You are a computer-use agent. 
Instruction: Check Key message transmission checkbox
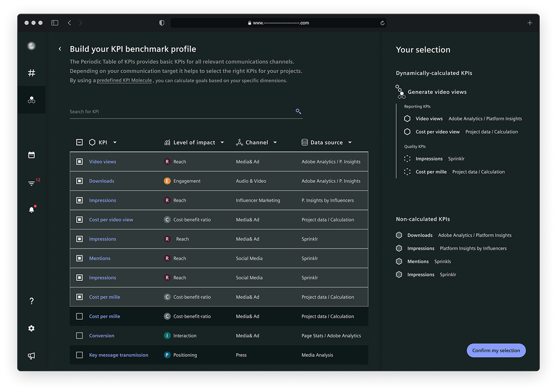pyautogui.click(x=79, y=355)
